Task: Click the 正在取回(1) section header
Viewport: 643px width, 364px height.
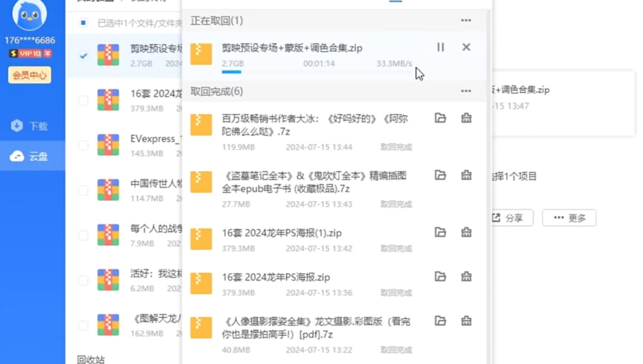Action: tap(216, 20)
